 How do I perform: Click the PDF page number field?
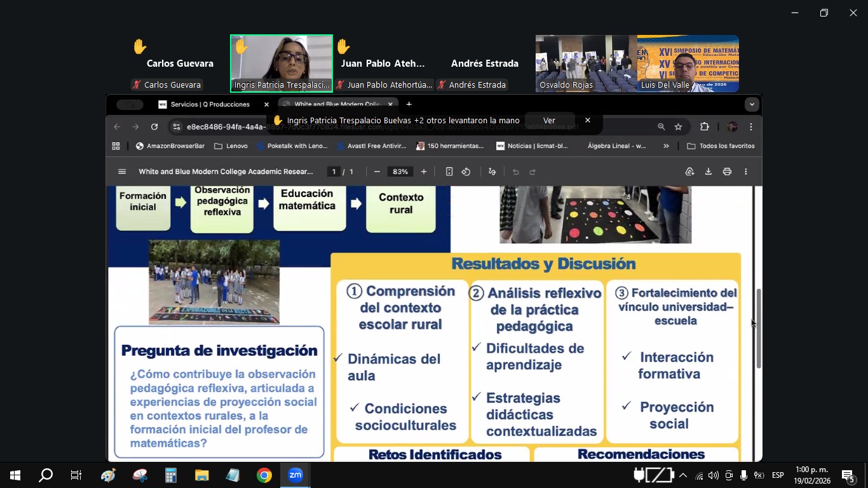(x=334, y=172)
